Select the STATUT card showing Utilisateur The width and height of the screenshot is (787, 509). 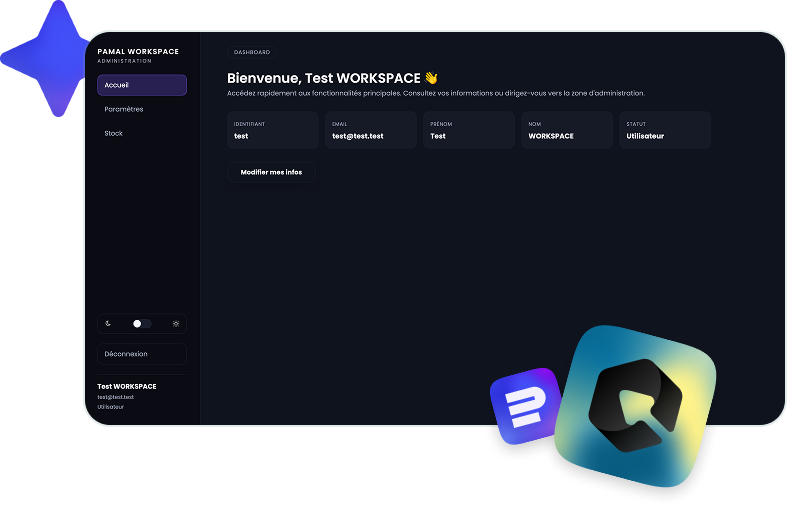coord(665,130)
